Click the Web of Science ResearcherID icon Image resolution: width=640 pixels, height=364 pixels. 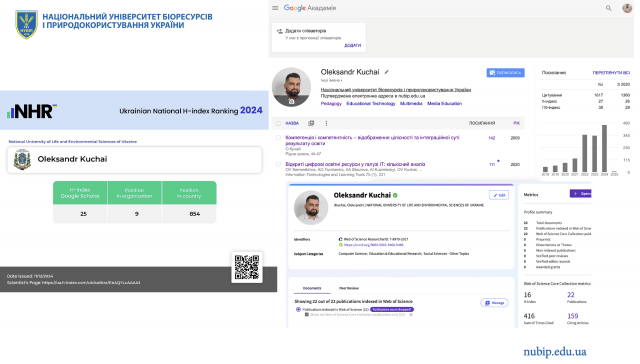pos(340,239)
